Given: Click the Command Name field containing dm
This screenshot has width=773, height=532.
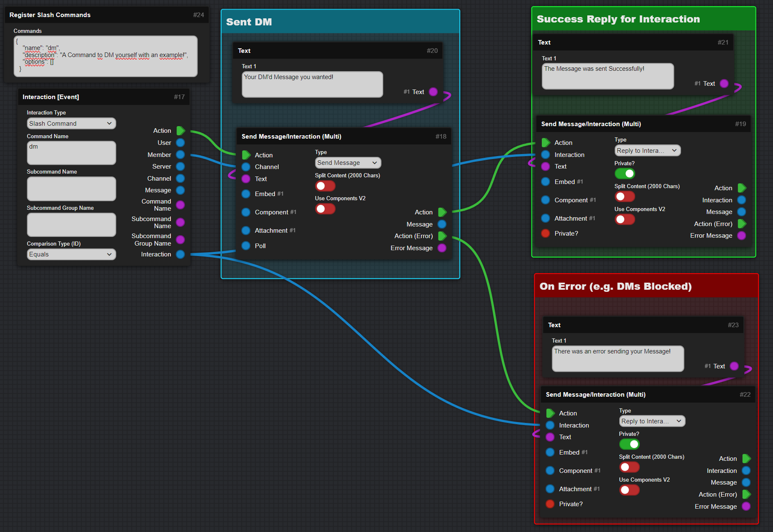Looking at the screenshot, I should [71, 153].
